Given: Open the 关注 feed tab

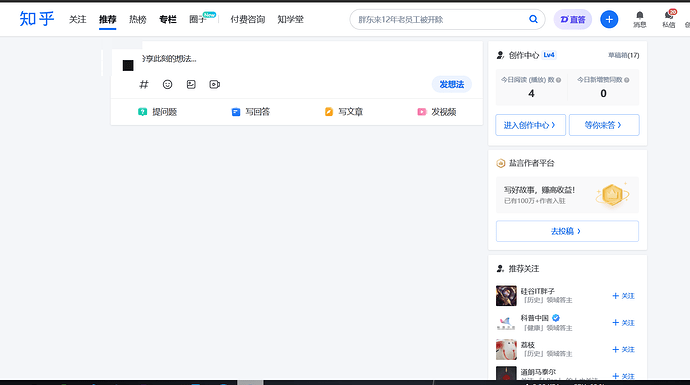Looking at the screenshot, I should coord(77,19).
